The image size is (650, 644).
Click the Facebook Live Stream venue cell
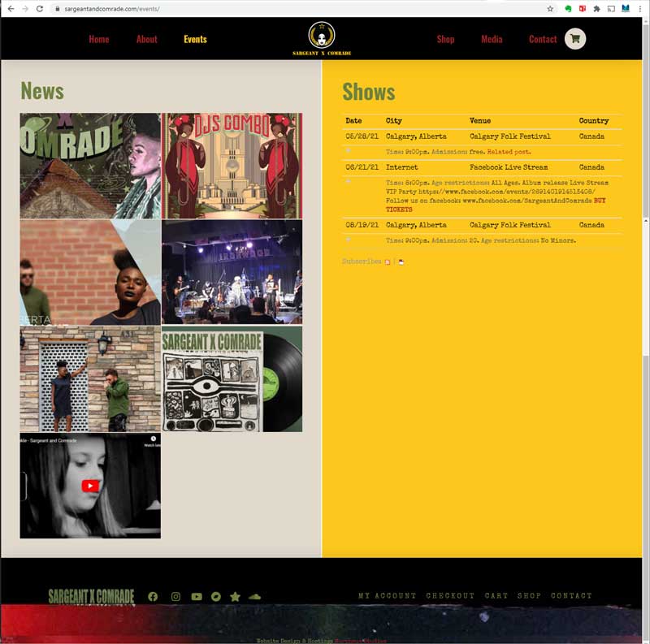point(509,167)
